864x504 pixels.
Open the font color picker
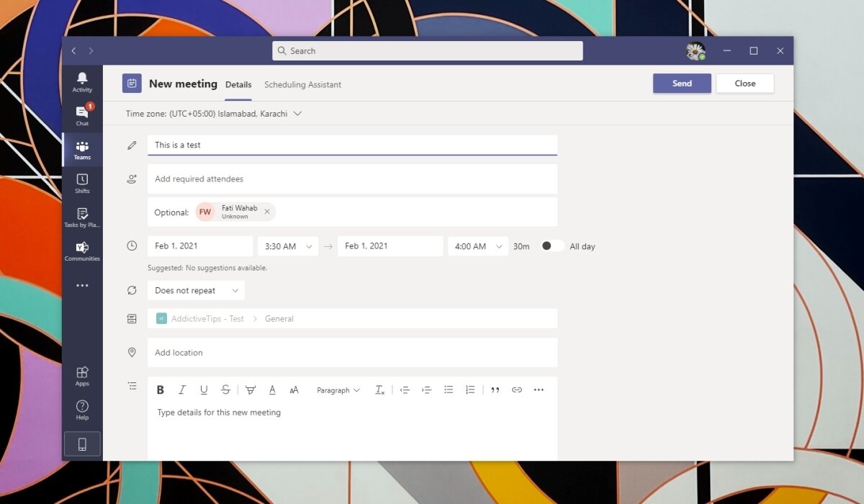[272, 390]
